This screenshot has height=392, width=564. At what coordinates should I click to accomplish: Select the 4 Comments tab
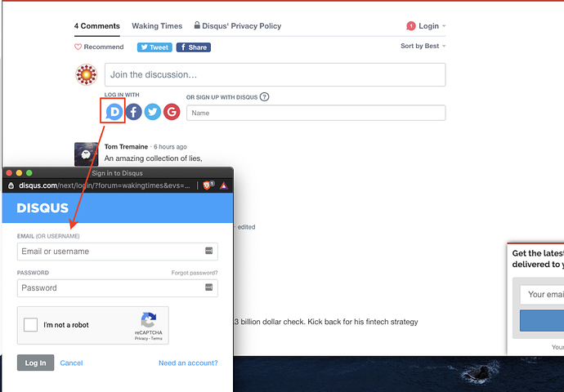pos(96,26)
